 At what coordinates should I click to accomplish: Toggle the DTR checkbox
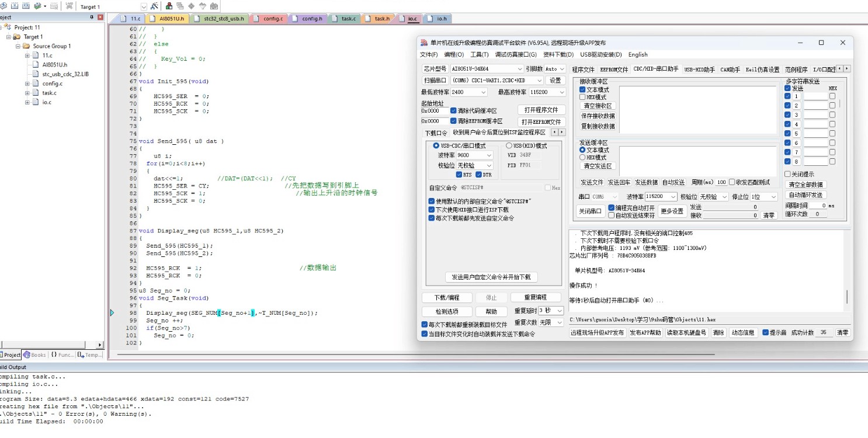pyautogui.click(x=479, y=175)
